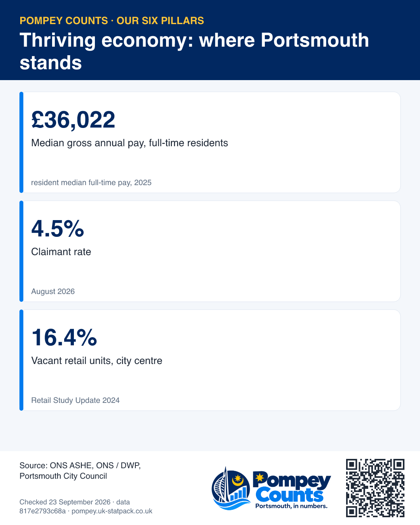The image size is (420, 525).
Task: Click the Pompey Counts spinnaker tower logo icon
Action: tap(231, 488)
